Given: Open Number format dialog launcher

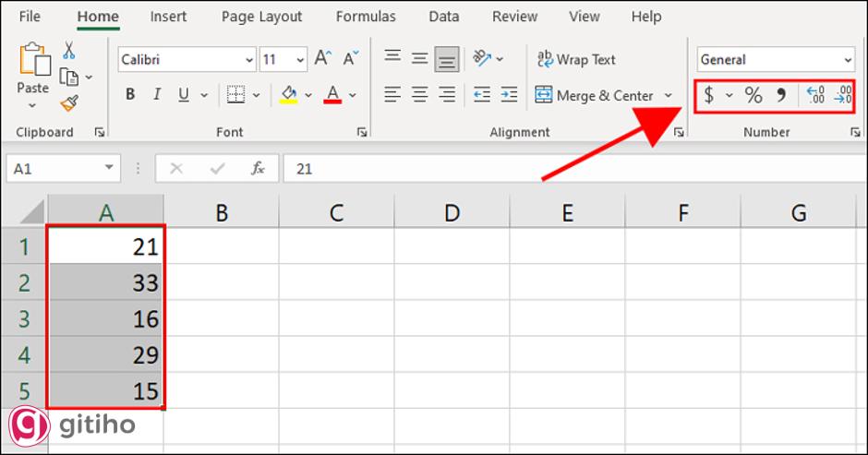Looking at the screenshot, I should click(855, 132).
